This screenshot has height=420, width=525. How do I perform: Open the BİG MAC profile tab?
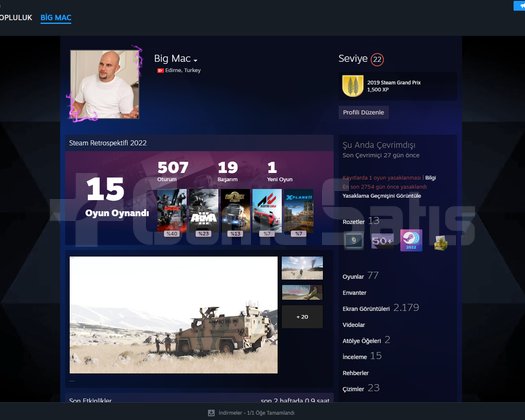point(56,17)
